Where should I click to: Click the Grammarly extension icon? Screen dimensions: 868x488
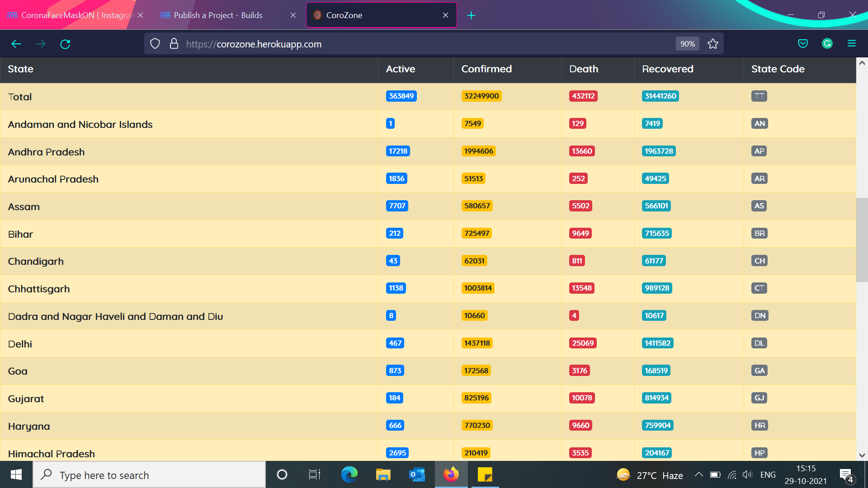(827, 44)
